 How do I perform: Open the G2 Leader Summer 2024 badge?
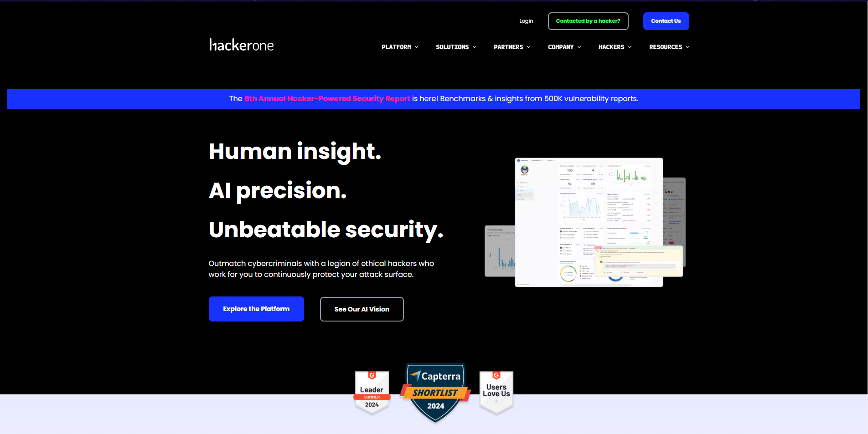click(x=372, y=393)
